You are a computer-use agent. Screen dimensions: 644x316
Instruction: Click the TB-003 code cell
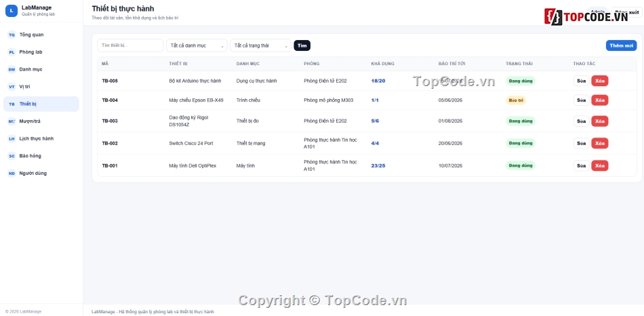click(110, 121)
